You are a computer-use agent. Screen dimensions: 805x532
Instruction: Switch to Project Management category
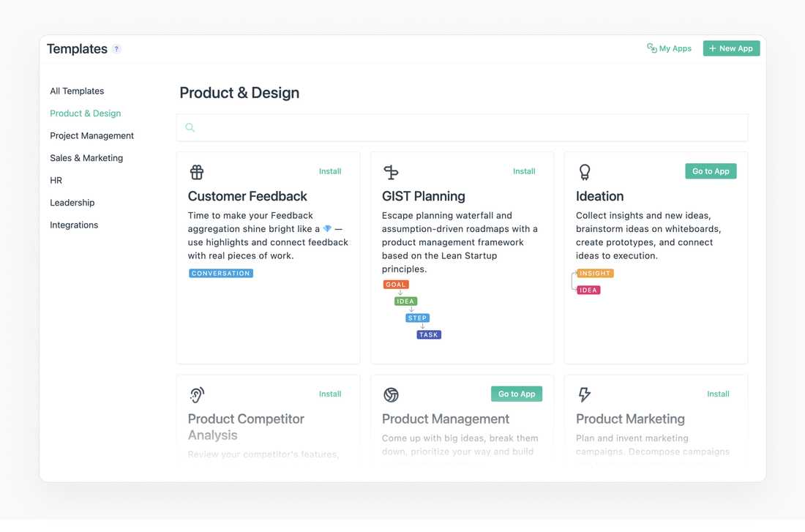[x=91, y=136]
